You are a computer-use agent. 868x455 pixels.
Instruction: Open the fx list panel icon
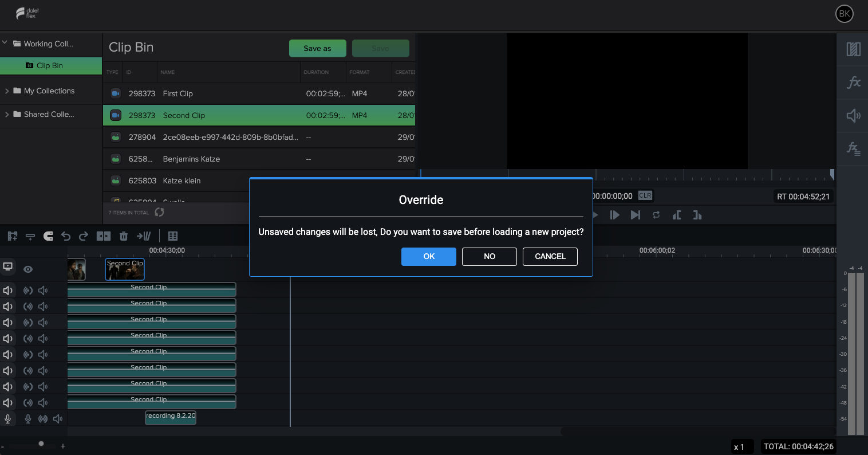854,149
